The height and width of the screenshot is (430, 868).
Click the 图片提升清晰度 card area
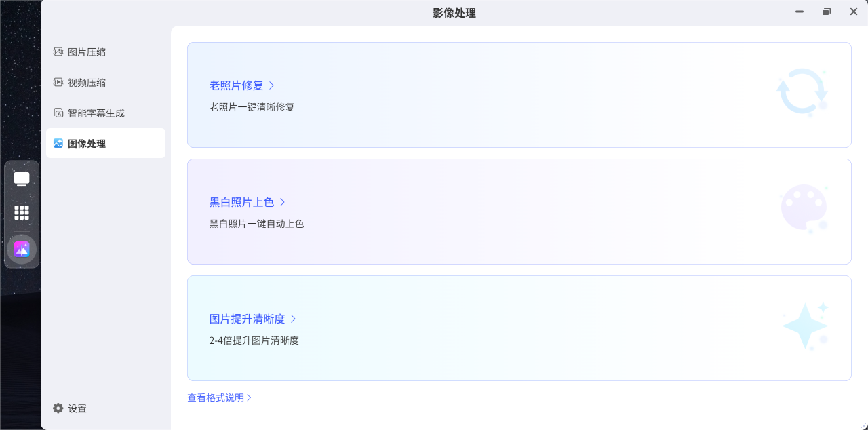tap(519, 328)
